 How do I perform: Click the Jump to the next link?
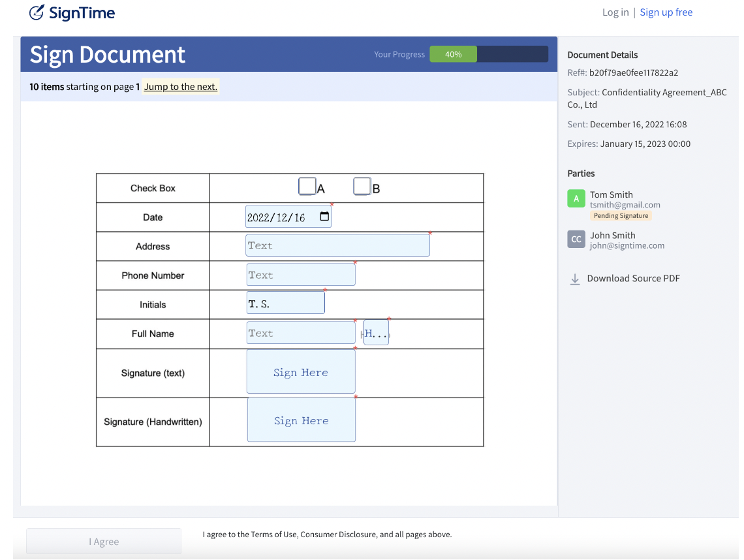tap(180, 87)
